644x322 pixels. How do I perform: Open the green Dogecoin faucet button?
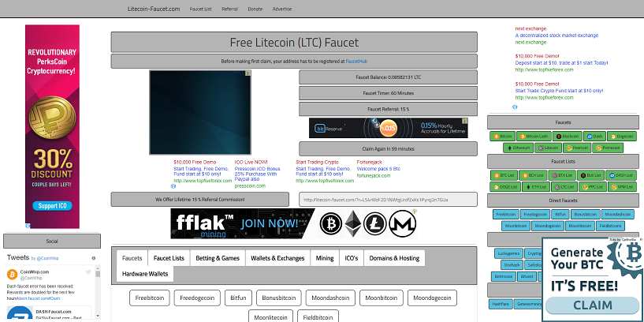[x=622, y=136]
